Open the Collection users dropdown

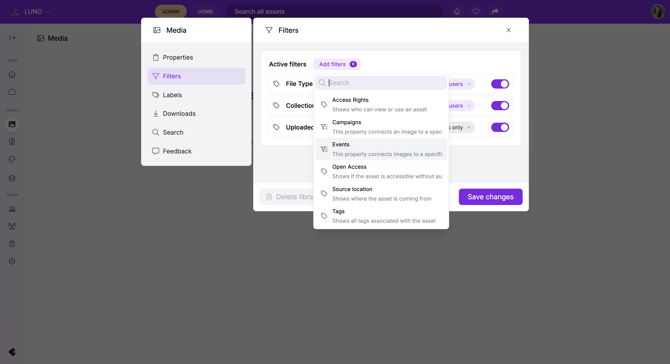[461, 106]
